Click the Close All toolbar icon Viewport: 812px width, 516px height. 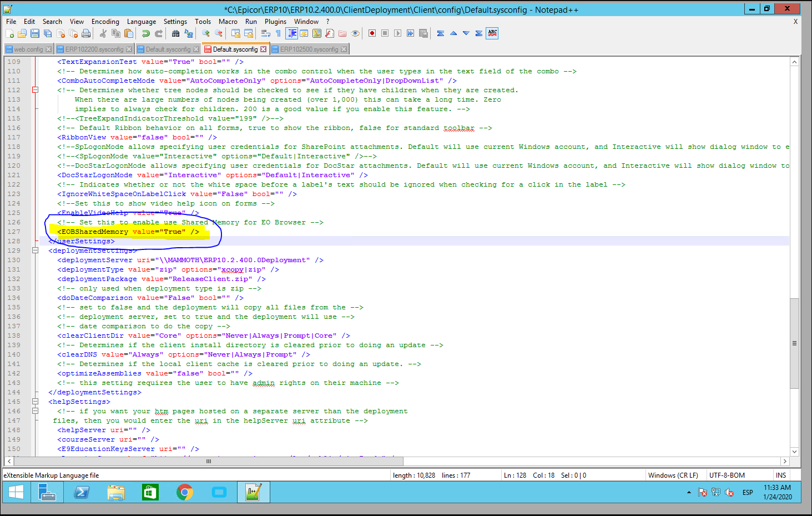[x=73, y=33]
